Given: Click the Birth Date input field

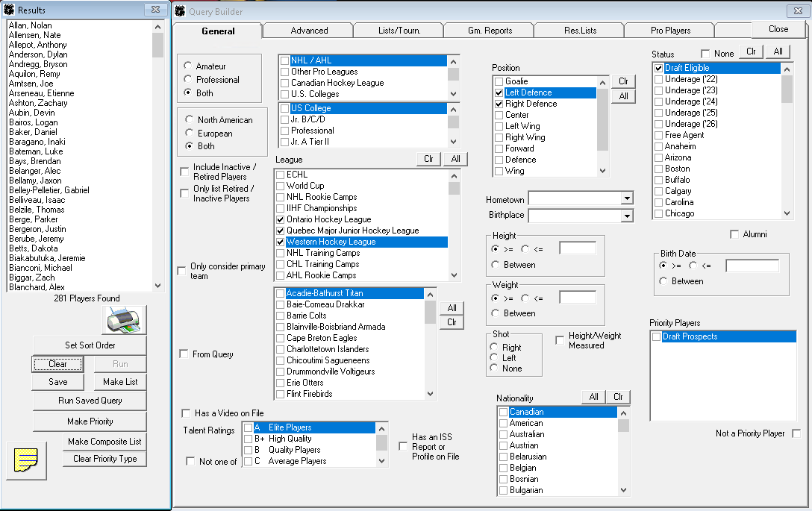Looking at the screenshot, I should [752, 266].
